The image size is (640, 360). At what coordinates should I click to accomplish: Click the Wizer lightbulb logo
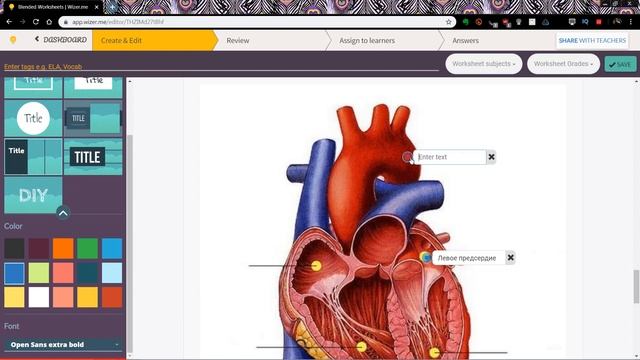13,40
